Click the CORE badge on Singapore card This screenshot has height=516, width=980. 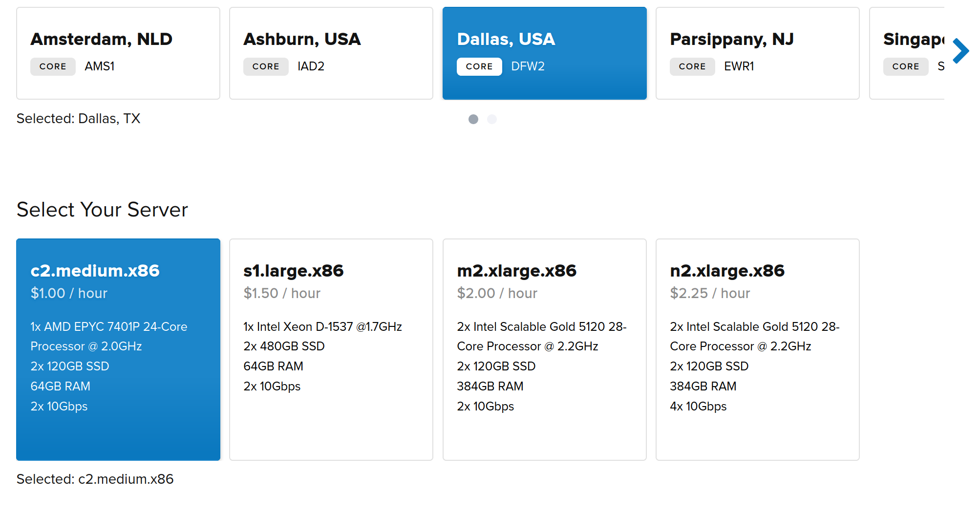[906, 66]
